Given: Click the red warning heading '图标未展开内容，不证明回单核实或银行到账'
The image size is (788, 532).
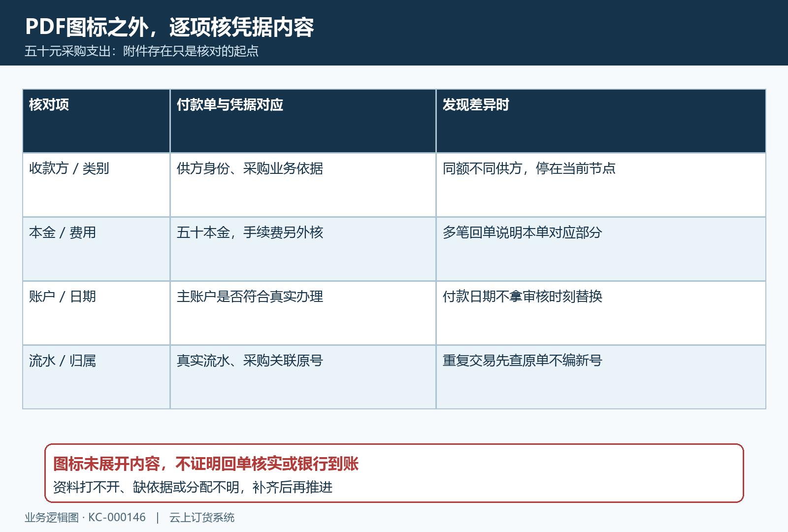Looking at the screenshot, I should 206,464.
